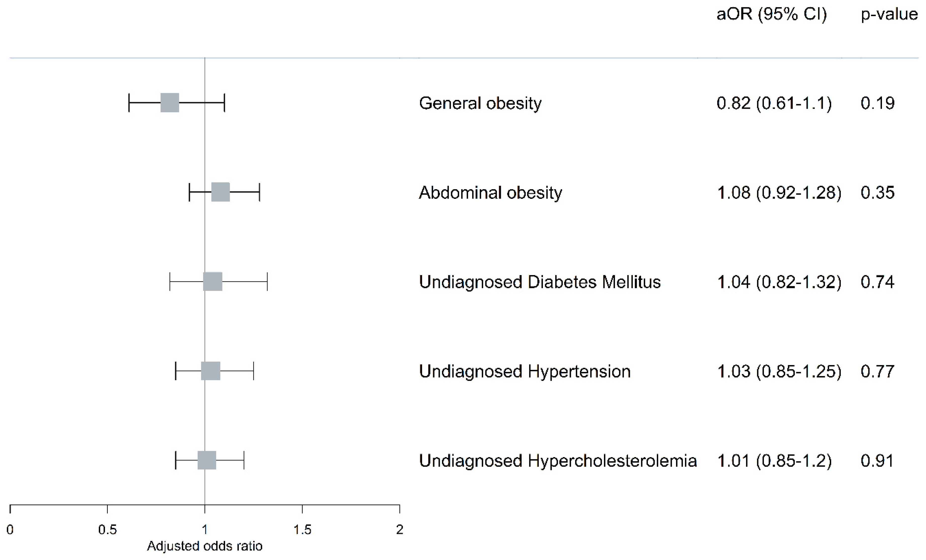Click the 1.5 tick label on axis
The image size is (926, 560).
coord(302,530)
